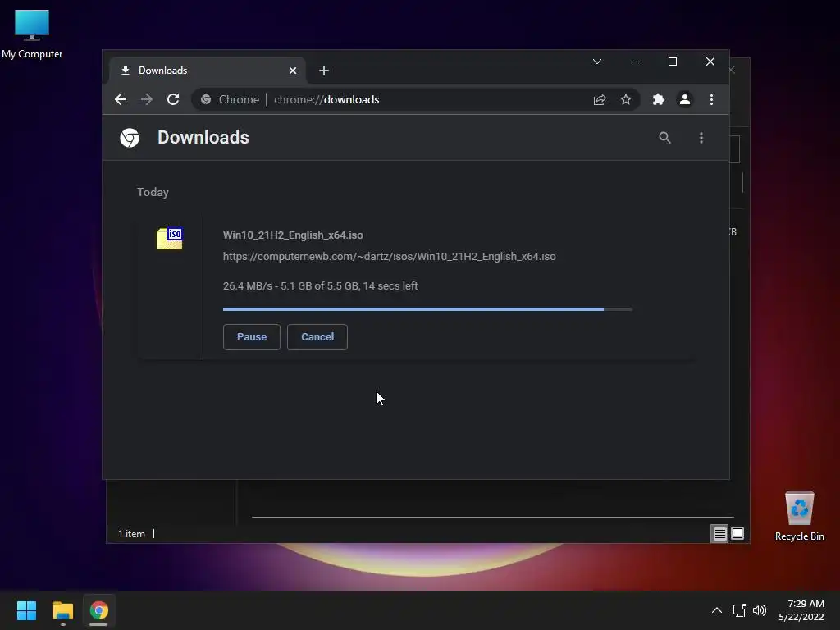Image resolution: width=840 pixels, height=630 pixels.
Task: Go back with Chrome's back arrow
Action: click(121, 99)
